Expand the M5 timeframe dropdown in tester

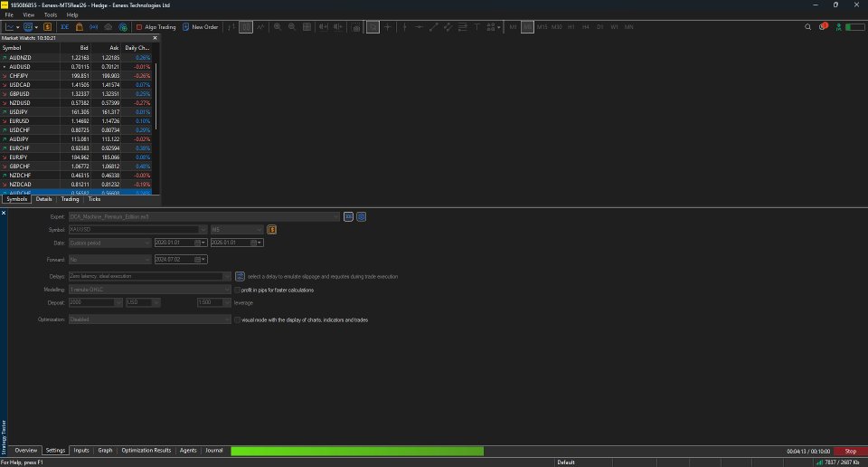[259, 229]
